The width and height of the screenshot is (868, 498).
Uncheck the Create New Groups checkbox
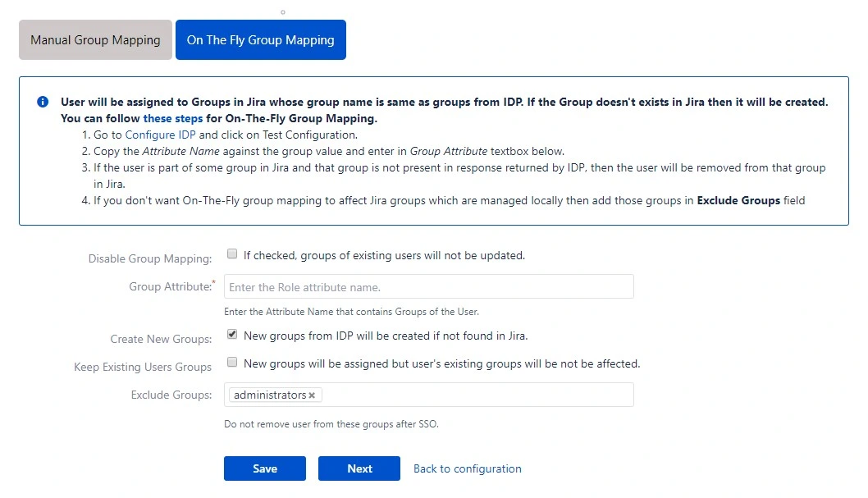(x=232, y=334)
